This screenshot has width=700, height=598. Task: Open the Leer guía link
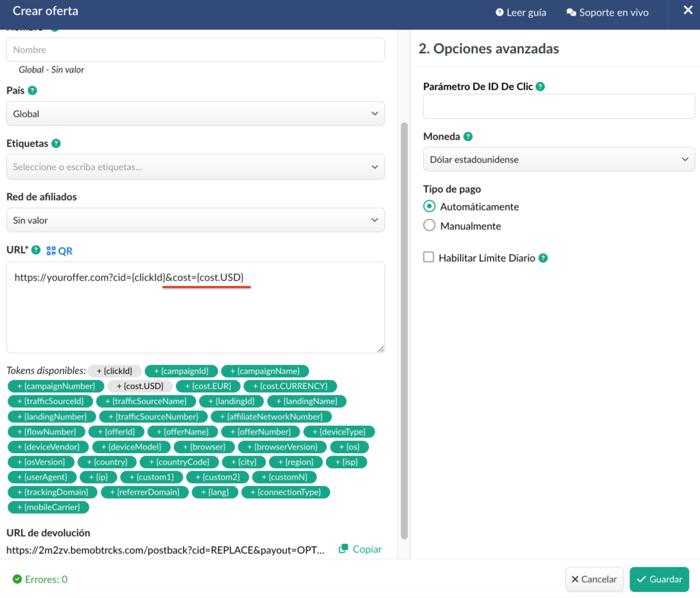[520, 12]
